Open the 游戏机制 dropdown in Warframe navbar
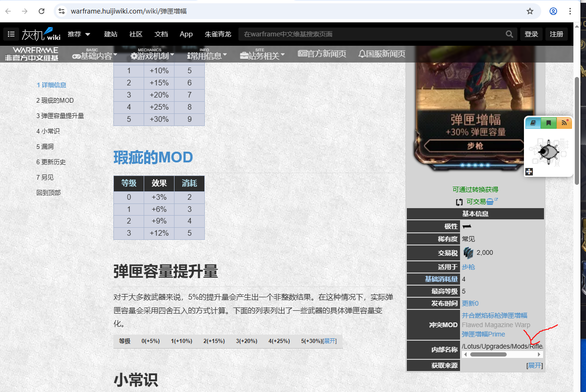The image size is (586, 392). point(153,56)
